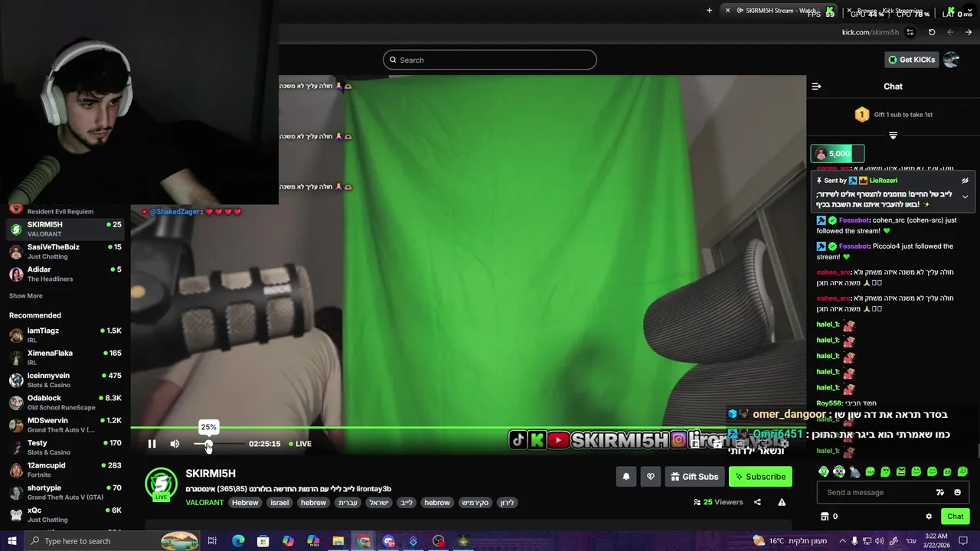Hide the pinned message from LioRozeri
The image size is (980, 551).
965,181
